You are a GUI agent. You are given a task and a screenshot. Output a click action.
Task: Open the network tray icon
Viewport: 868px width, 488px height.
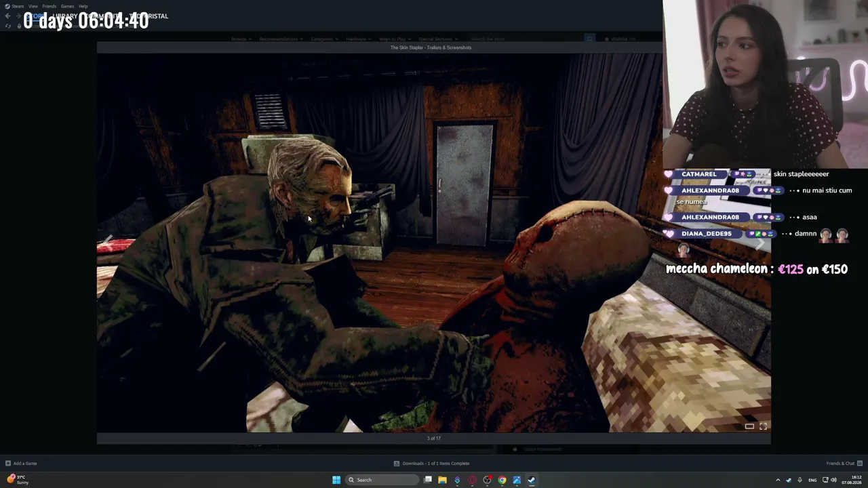pos(825,481)
